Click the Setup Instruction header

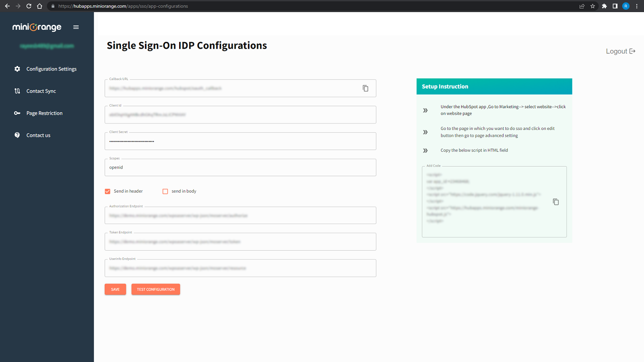[444, 86]
